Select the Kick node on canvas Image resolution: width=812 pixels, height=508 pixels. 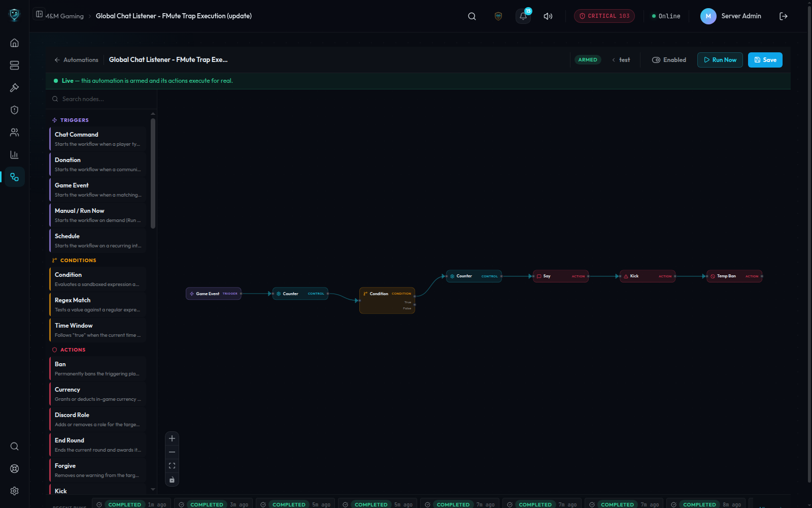pos(648,276)
